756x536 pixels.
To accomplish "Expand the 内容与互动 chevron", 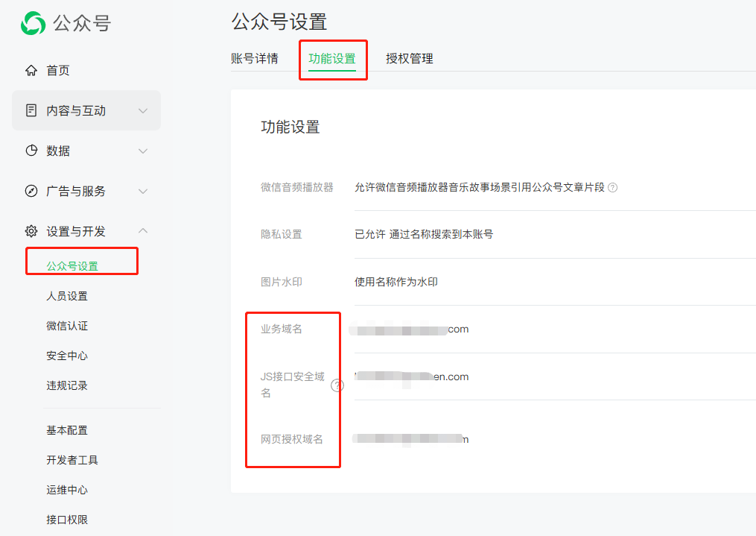I will tap(143, 110).
